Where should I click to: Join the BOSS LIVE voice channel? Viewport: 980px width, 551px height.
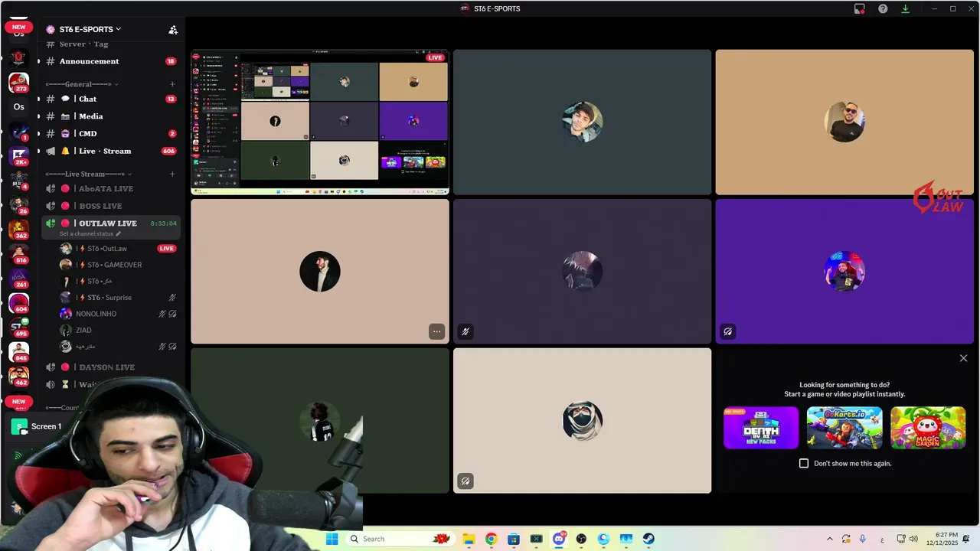[111, 206]
